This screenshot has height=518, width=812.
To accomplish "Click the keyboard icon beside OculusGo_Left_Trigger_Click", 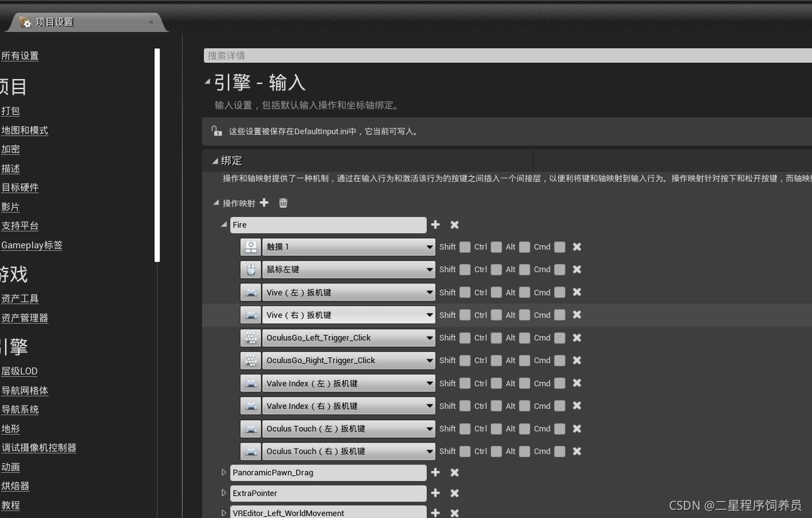I will click(x=250, y=337).
